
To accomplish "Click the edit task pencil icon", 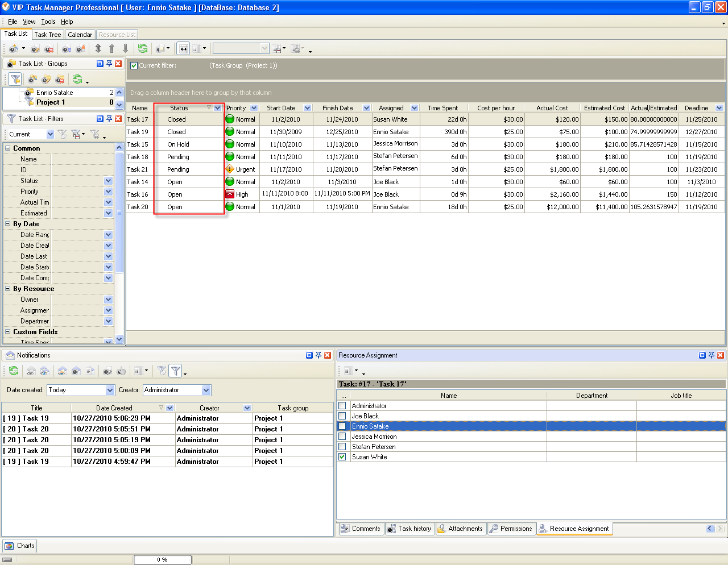I will tap(35, 49).
